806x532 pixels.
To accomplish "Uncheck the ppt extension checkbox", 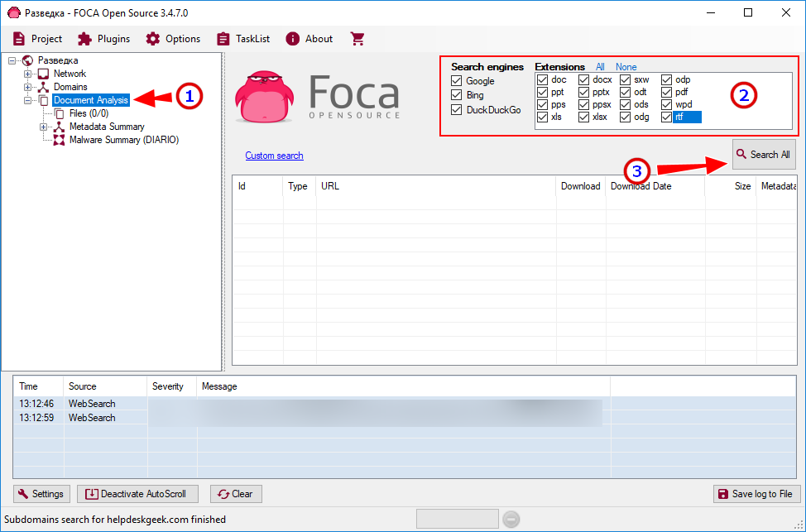I will pos(542,92).
